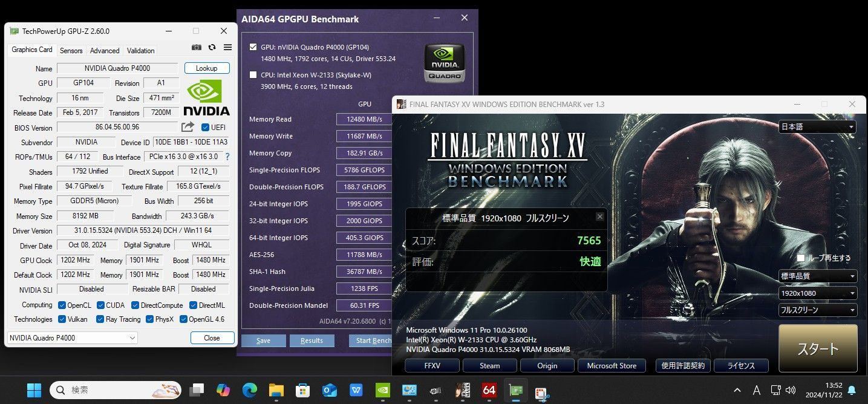The image size is (868, 404).
Task: Click the notification bell in system tray
Action: click(852, 390)
